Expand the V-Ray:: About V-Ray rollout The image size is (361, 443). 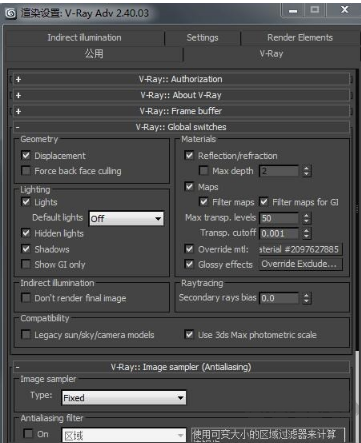pyautogui.click(x=181, y=95)
